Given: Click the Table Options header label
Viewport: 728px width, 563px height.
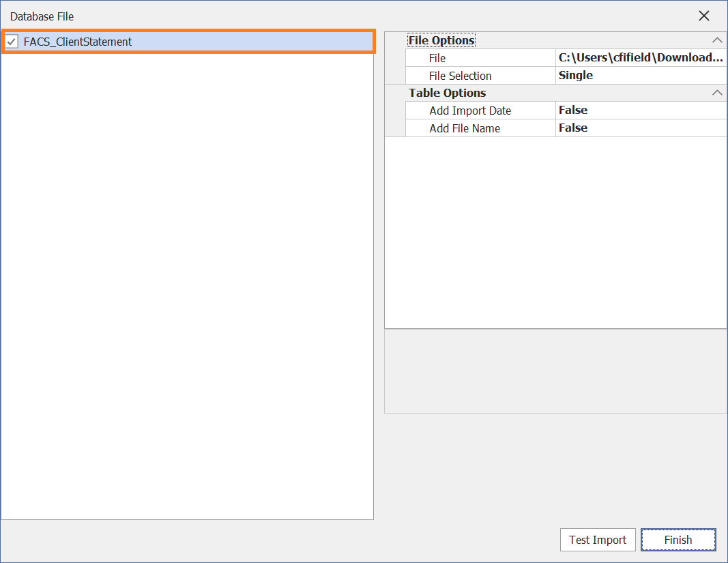Looking at the screenshot, I should click(x=447, y=93).
